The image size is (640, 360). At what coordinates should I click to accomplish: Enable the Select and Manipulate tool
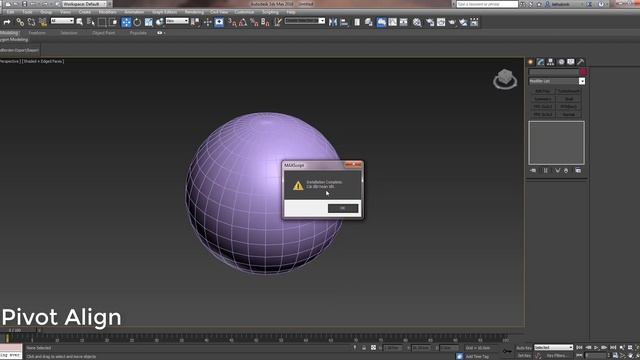[208, 22]
